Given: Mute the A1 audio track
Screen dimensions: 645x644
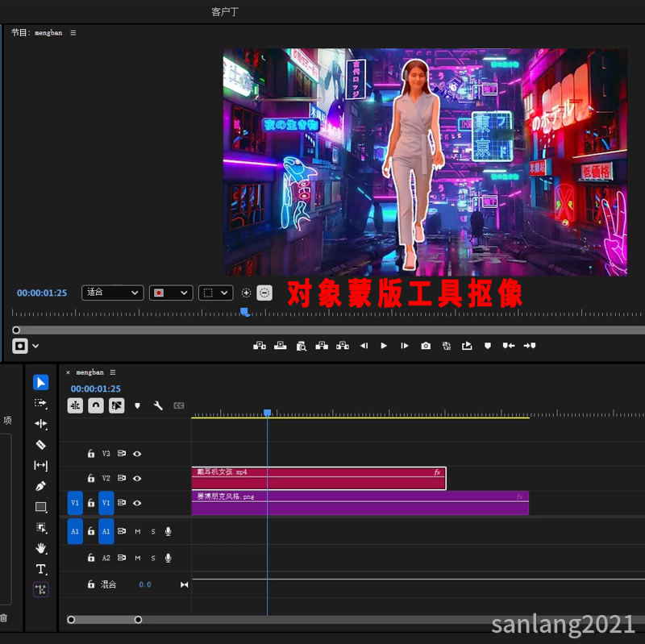Looking at the screenshot, I should point(138,532).
